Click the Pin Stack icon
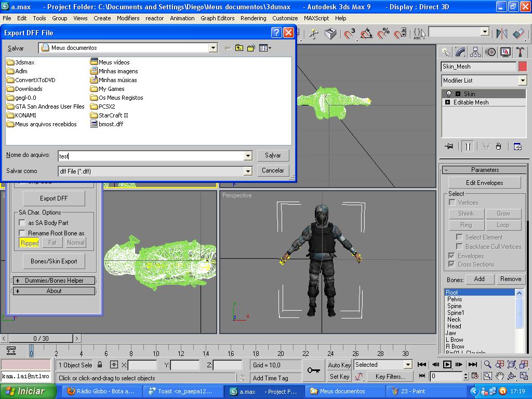Viewport: 532px width, 399px height. 449,147
